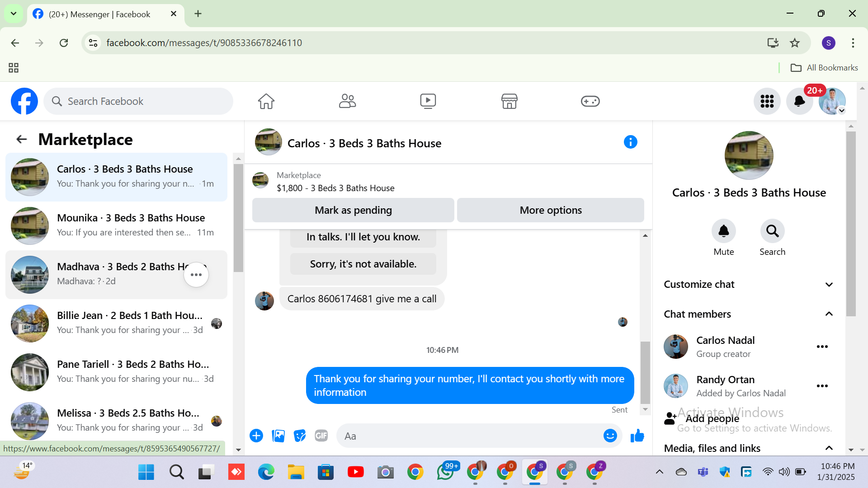This screenshot has width=868, height=488.
Task: Open Randy Ortan's member profile picture
Action: (676, 386)
